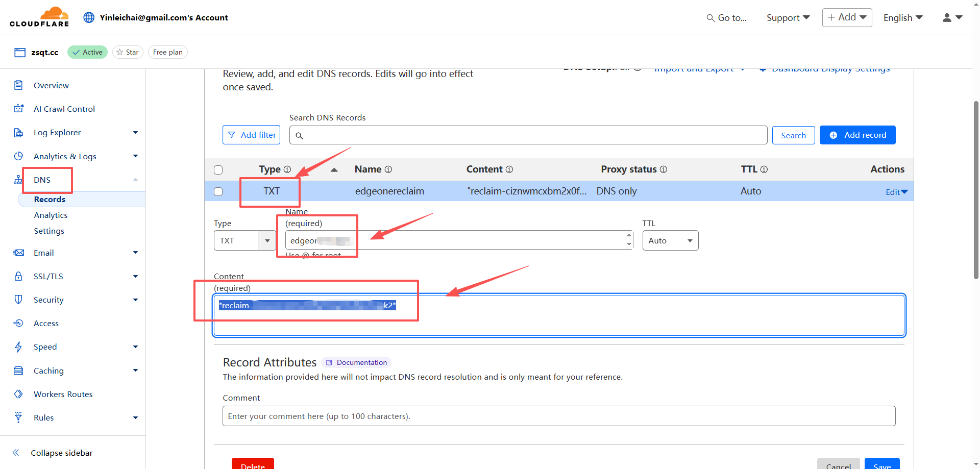
Task: Open the DNS Analytics submenu item
Action: [x=51, y=215]
